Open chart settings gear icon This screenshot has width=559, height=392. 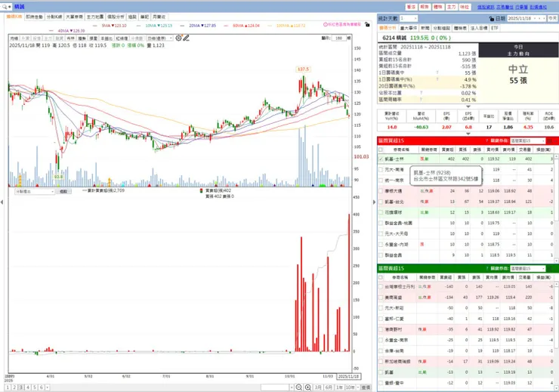178,38
